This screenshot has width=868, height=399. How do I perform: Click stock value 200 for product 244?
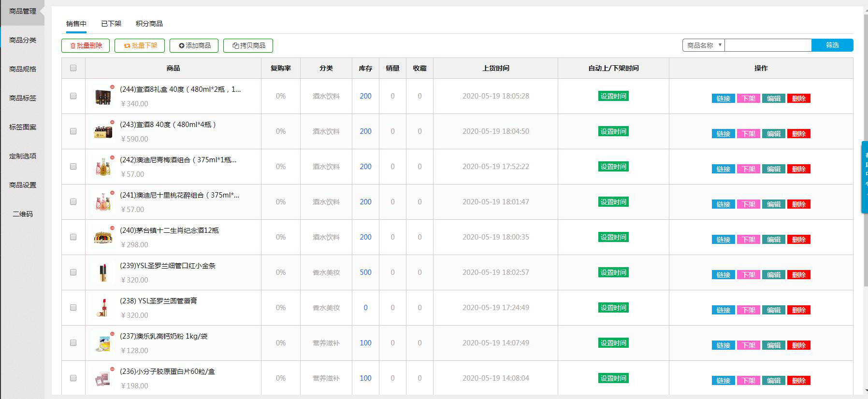pos(365,96)
